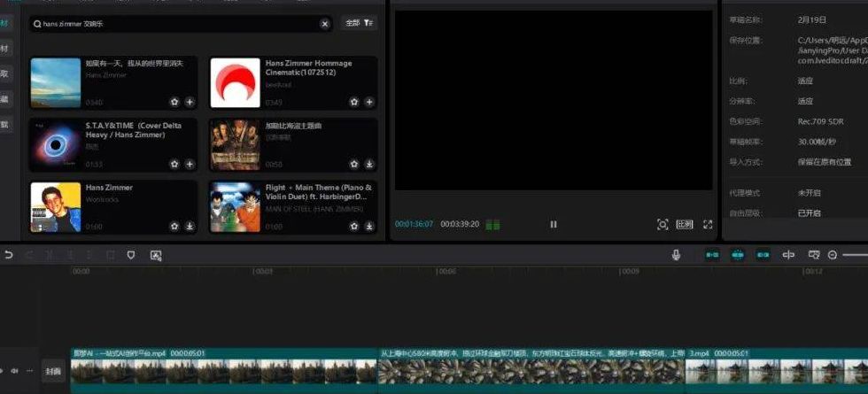Toggle the linkage button in timeline toolbar
Image resolution: width=868 pixels, height=394 pixels.
coord(763,255)
